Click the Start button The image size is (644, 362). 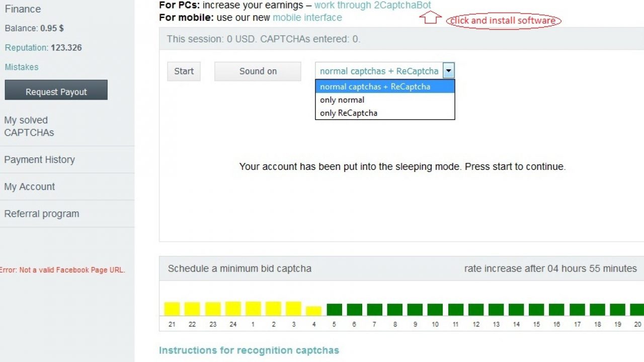pos(184,71)
